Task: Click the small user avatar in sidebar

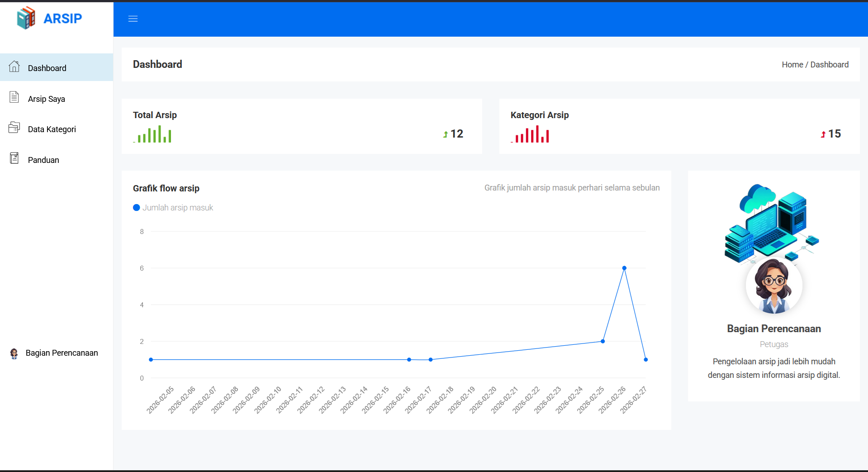Action: (14, 353)
